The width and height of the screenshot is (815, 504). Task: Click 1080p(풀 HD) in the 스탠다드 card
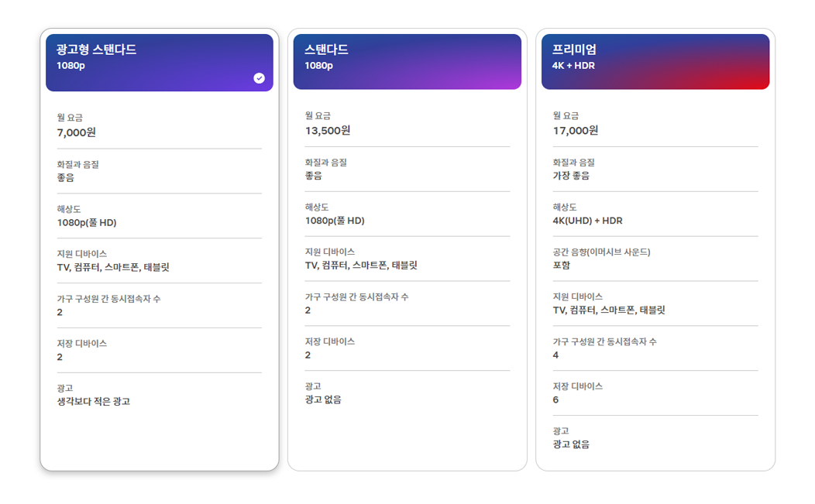point(335,221)
